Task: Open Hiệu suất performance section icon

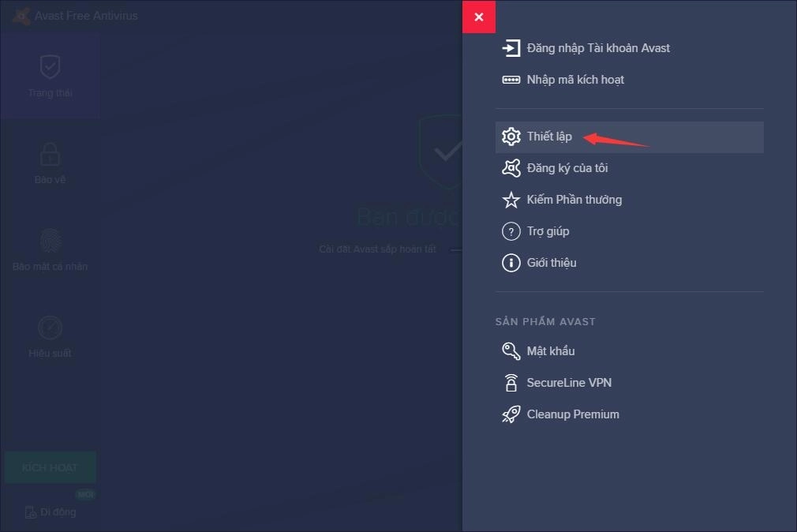Action: 49,328
